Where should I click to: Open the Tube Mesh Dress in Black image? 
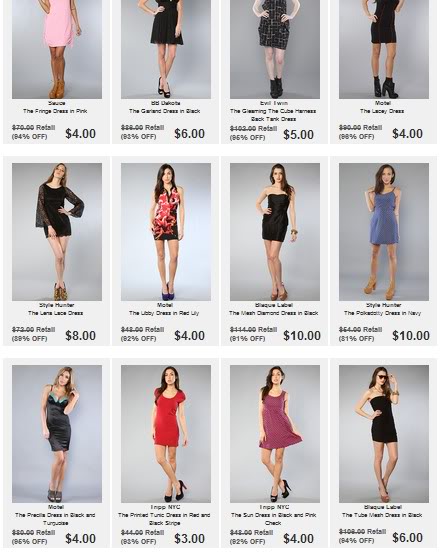[x=384, y=434]
